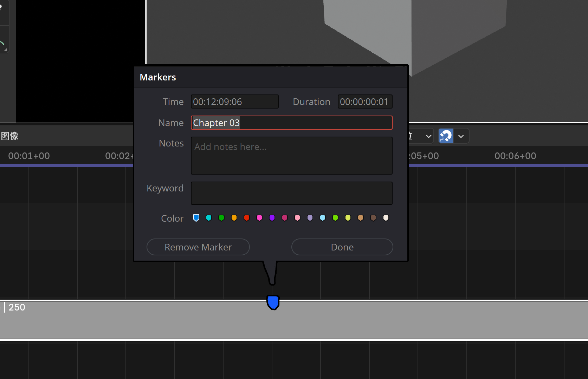Select the brown chocolate marker color
The height and width of the screenshot is (379, 588).
[x=373, y=218]
